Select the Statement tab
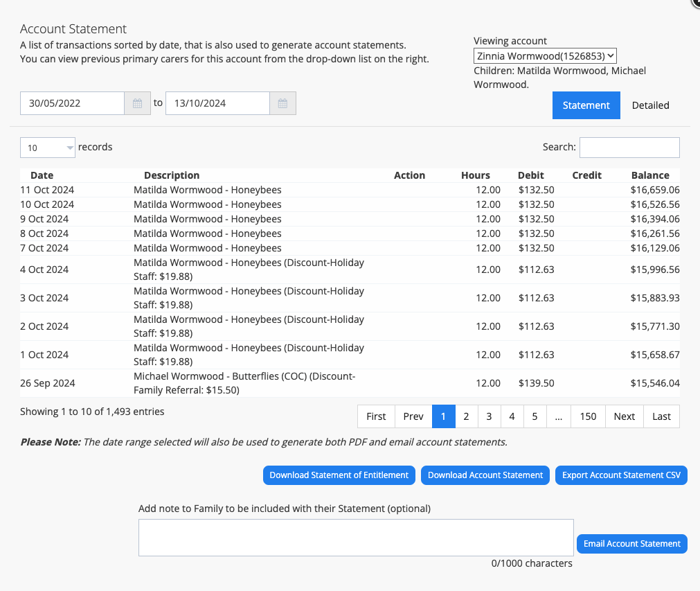Image resolution: width=700 pixels, height=591 pixels. 586,105
